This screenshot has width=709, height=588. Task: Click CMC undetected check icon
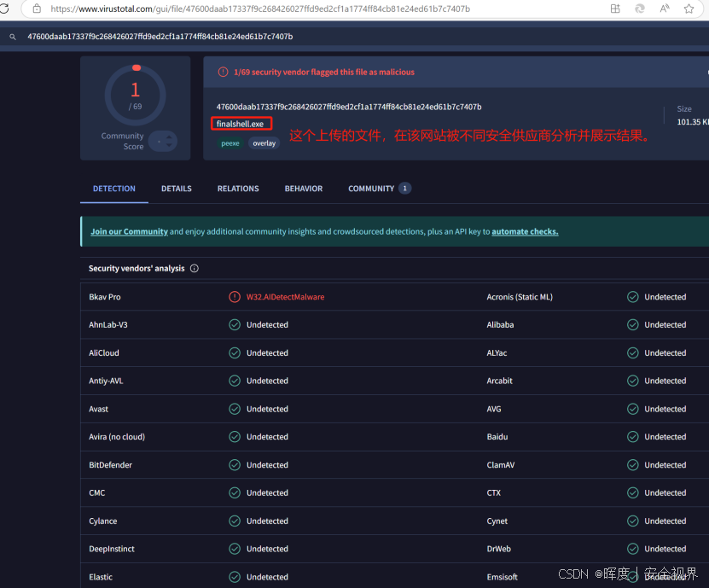[235, 493]
